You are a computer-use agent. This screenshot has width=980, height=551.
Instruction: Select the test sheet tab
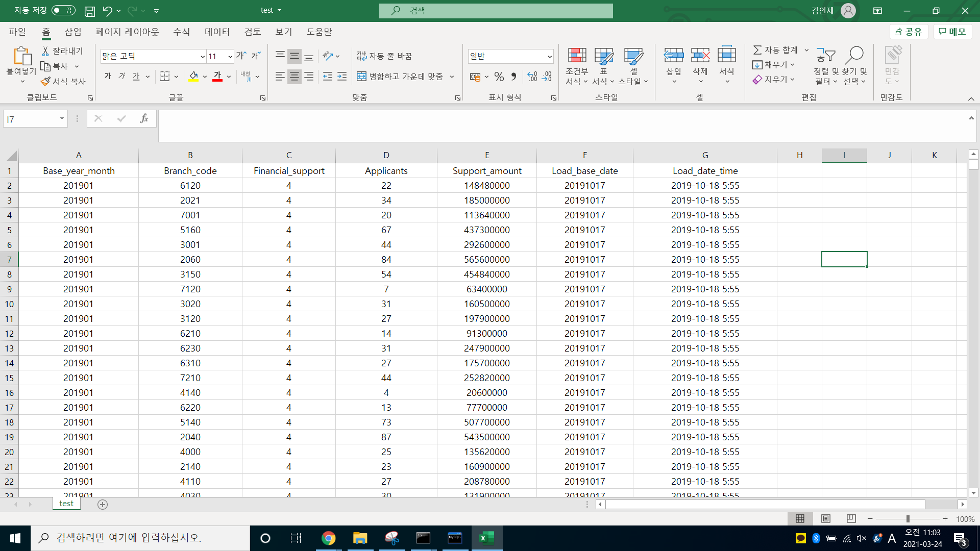[66, 504]
